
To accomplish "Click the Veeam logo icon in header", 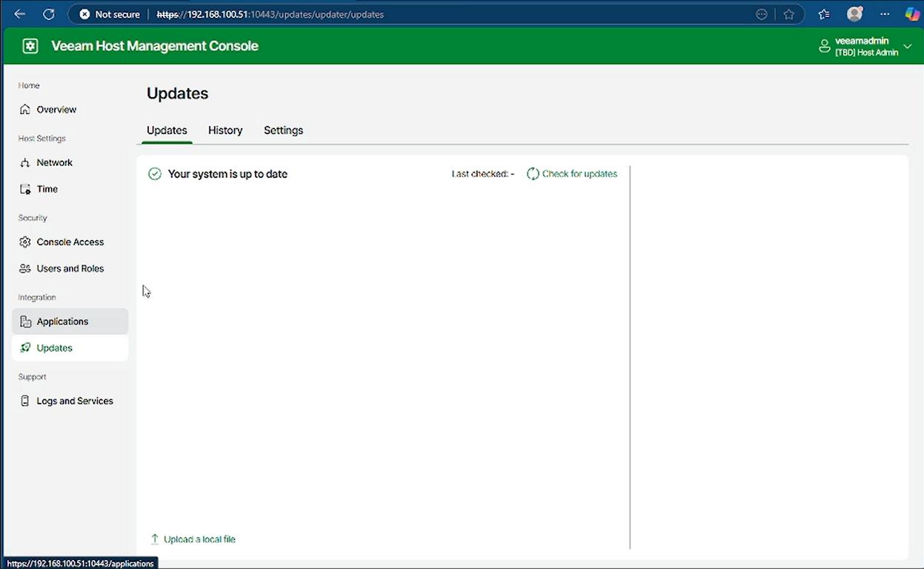I will coord(30,46).
